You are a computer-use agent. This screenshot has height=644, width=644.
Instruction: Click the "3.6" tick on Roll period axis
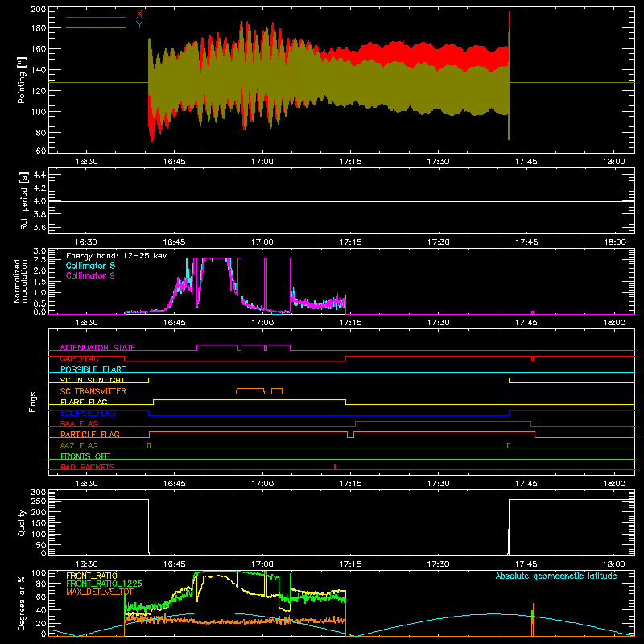pyautogui.click(x=39, y=227)
